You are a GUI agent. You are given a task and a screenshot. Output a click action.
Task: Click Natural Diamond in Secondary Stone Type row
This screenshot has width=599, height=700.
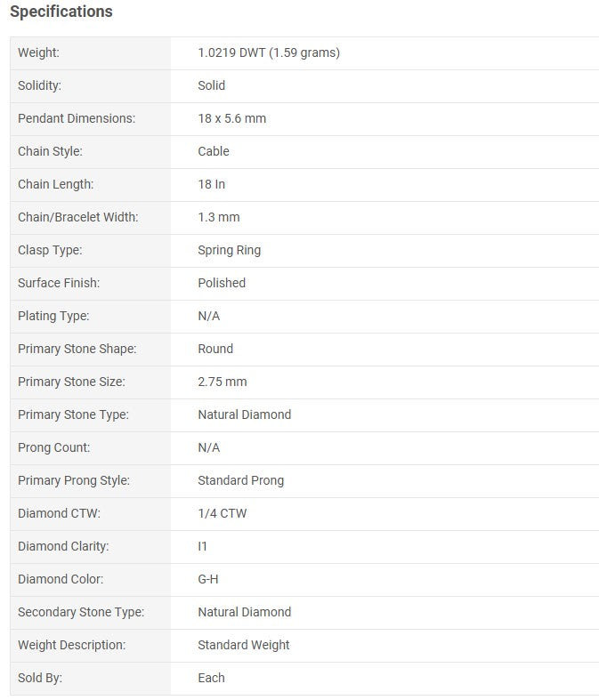click(x=245, y=612)
